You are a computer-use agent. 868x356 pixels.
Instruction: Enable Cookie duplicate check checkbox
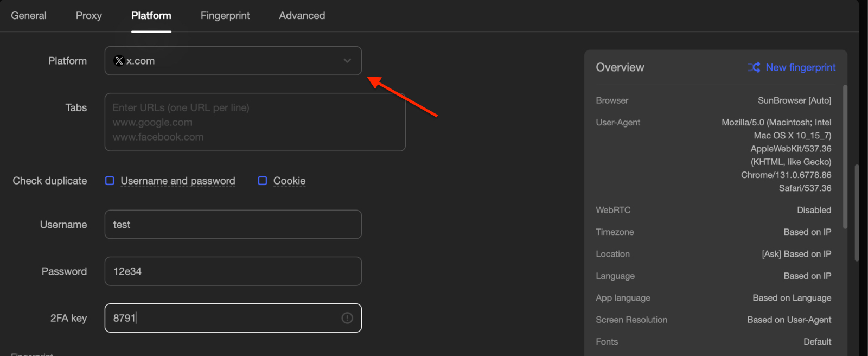[x=263, y=181]
